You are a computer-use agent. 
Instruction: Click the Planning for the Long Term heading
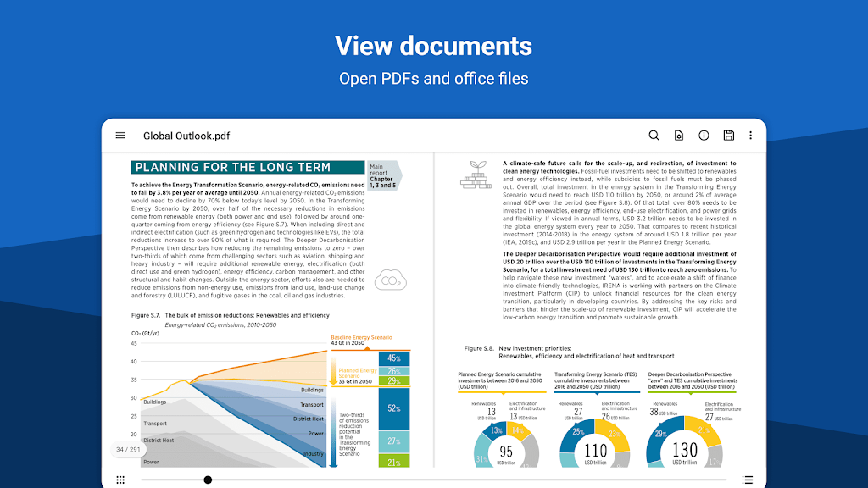[244, 168]
